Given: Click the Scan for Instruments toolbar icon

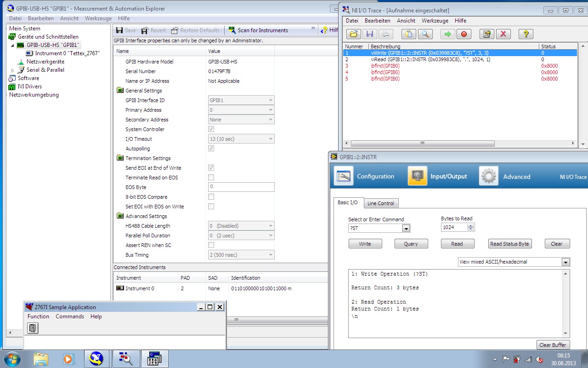Looking at the screenshot, I should (x=232, y=30).
